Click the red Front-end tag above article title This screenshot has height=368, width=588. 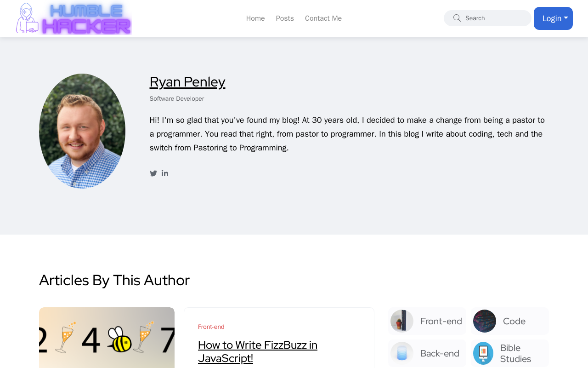tap(211, 327)
